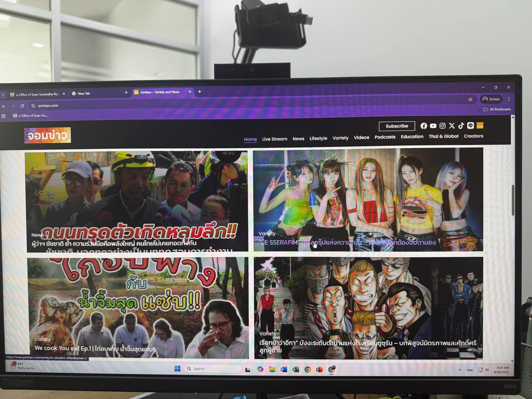Expand the tab search chevron
Image resolution: width=532 pixels, height=399 pixels.
[3, 95]
